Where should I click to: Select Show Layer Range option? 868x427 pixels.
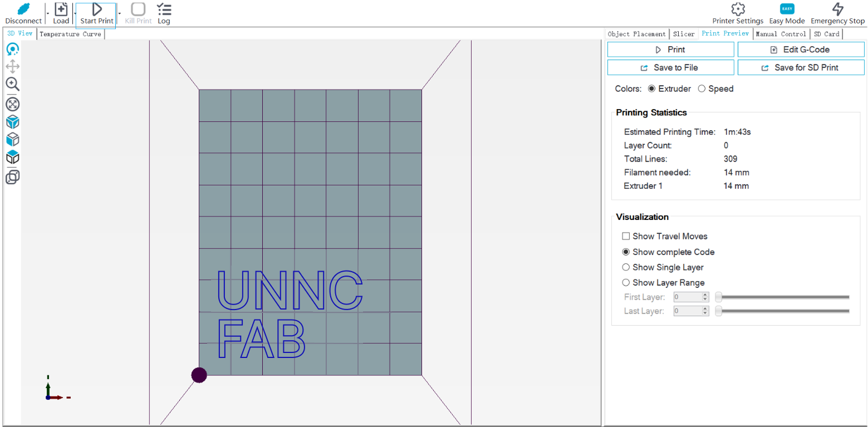(626, 282)
